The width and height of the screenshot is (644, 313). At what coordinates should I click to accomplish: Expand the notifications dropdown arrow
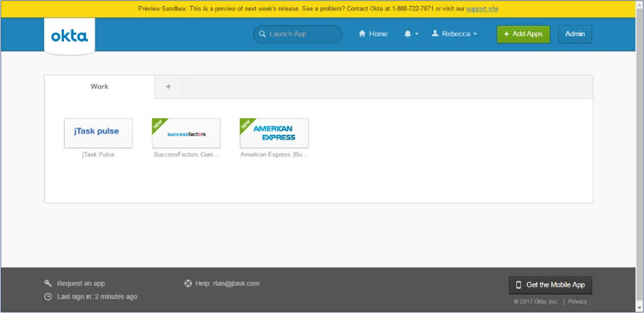tap(417, 34)
